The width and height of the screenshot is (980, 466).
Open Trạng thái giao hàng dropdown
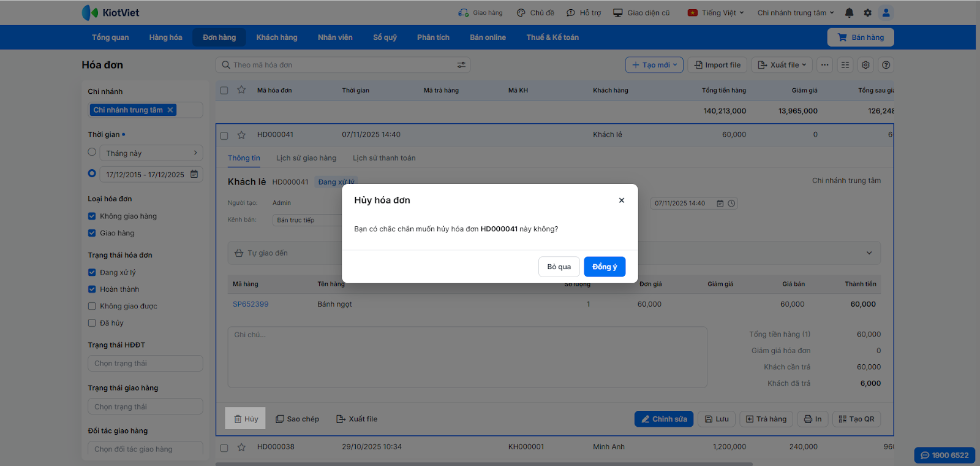(145, 407)
